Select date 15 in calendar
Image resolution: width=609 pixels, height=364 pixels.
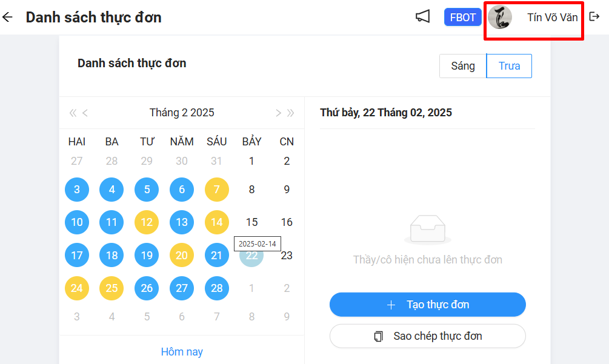[x=252, y=222]
